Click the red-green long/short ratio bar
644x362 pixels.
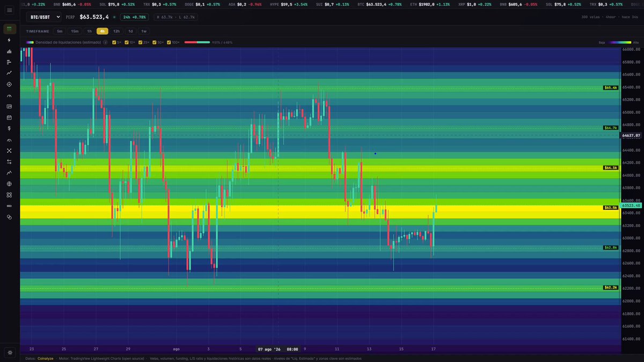197,42
